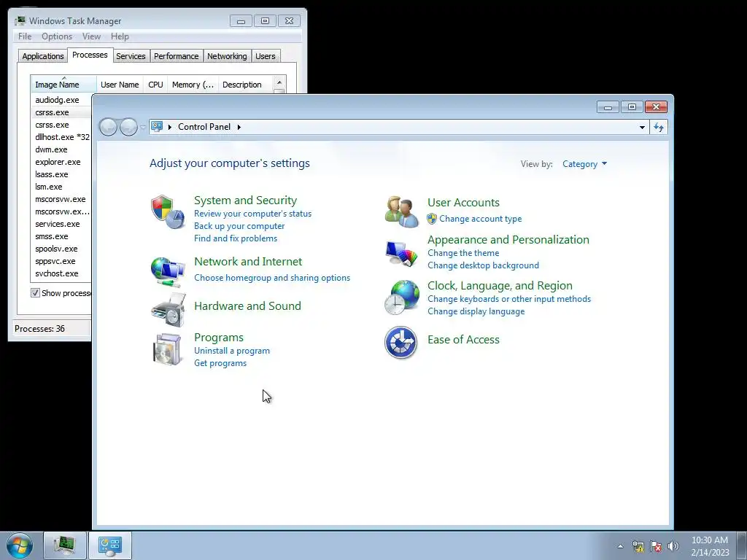The height and width of the screenshot is (560, 747).
Task: Sort by Memory column header
Action: (x=193, y=85)
